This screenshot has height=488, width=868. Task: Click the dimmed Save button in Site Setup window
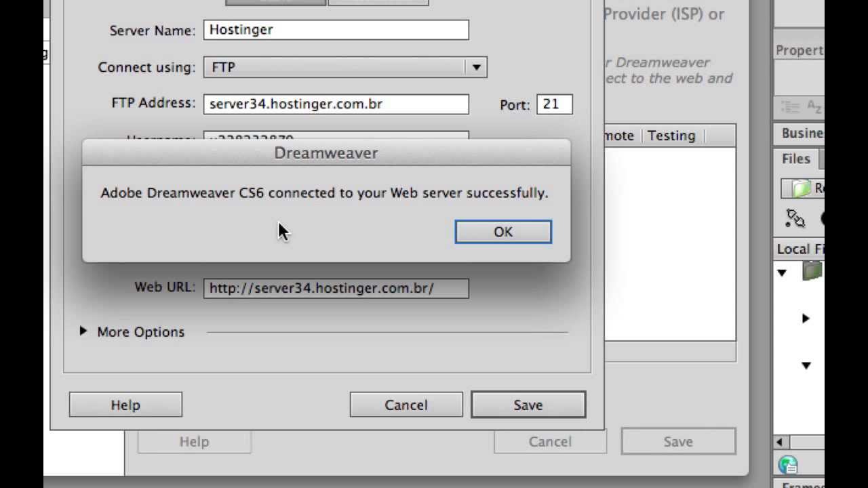pos(678,441)
